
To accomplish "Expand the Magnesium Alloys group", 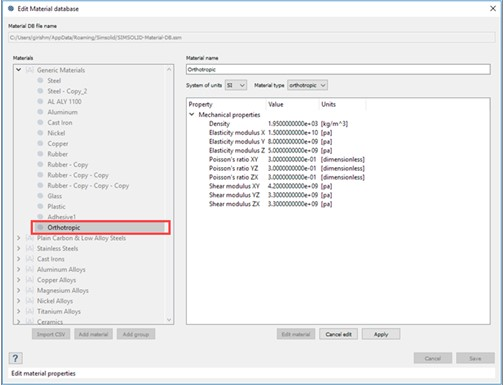I will [19, 290].
